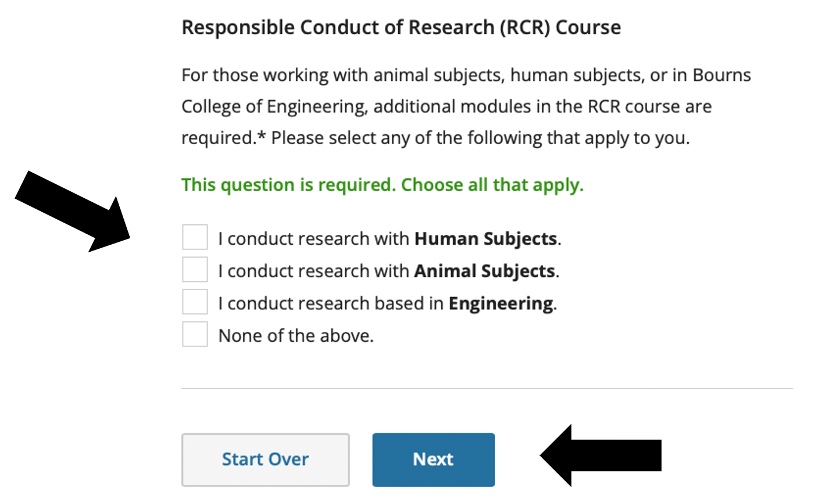Viewport: 815px width, 504px height.
Task: Click the "None of the above." label text
Action: pyautogui.click(x=296, y=336)
